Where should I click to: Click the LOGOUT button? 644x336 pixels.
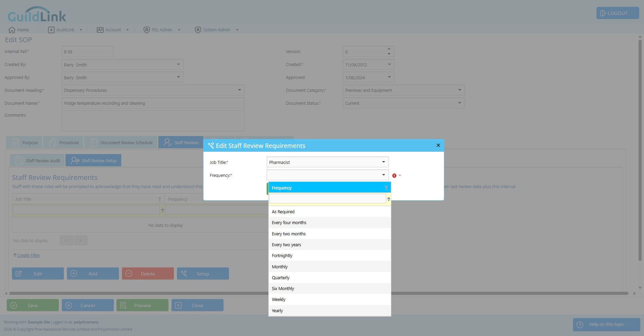click(x=618, y=13)
